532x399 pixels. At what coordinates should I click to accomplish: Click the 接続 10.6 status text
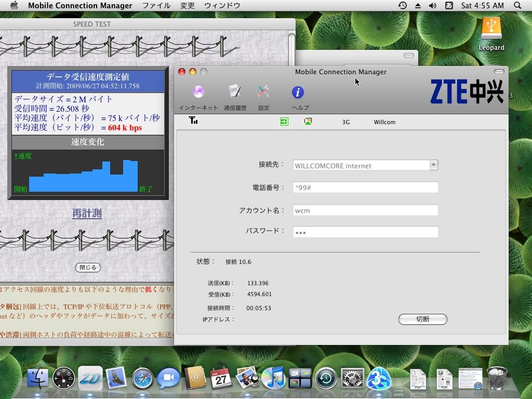[238, 262]
